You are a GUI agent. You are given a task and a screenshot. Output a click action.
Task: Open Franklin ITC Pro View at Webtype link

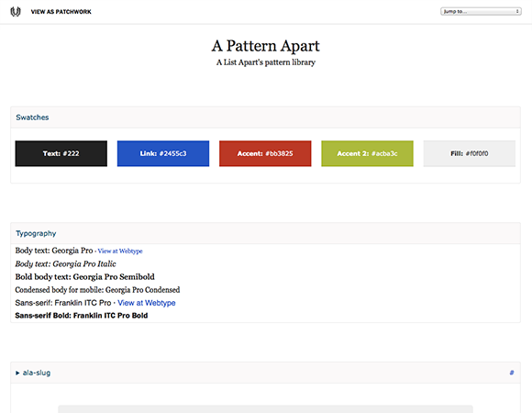click(x=147, y=303)
